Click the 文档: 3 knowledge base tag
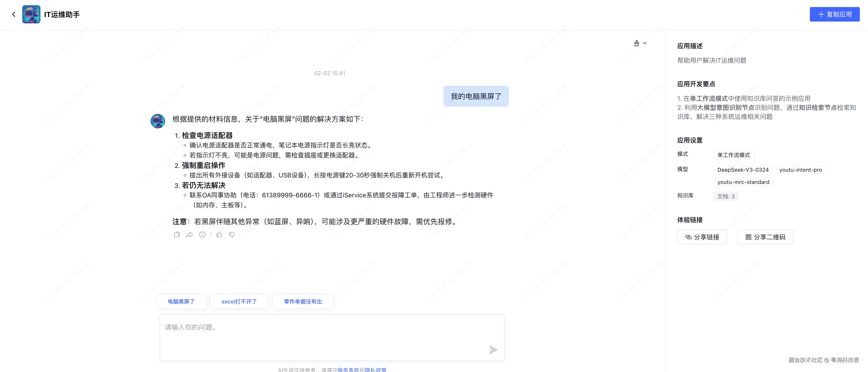 [x=726, y=196]
